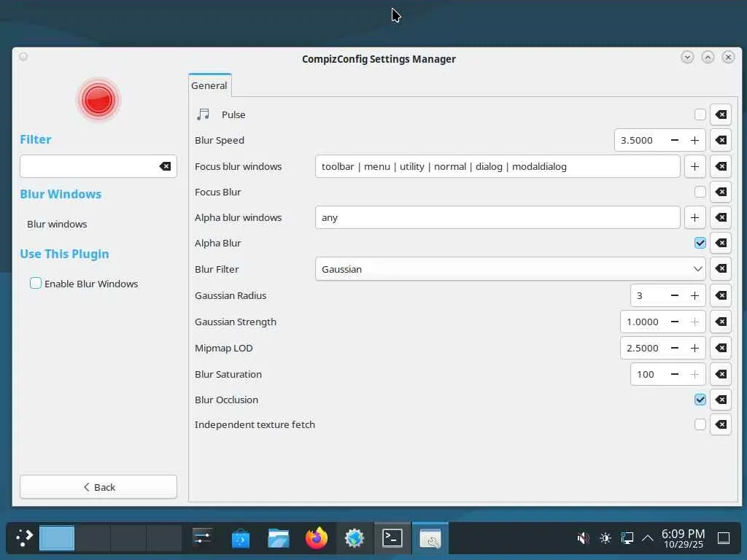This screenshot has height=560, width=747.
Task: Decrease Blur Speed with minus
Action: [675, 141]
